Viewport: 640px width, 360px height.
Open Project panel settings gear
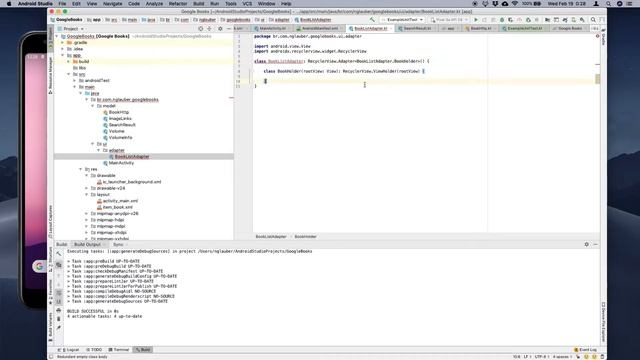coord(220,29)
